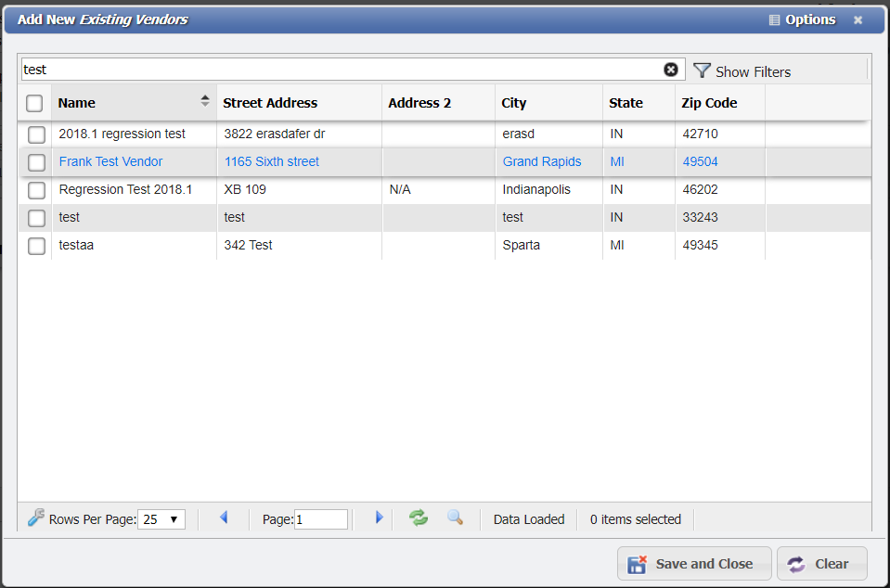Click inside the Page number field
Image resolution: width=890 pixels, height=588 pixels.
[320, 519]
